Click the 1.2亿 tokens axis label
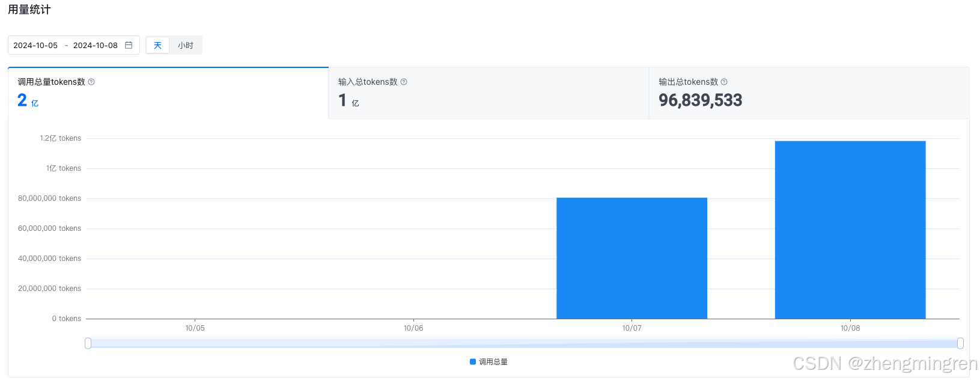The image size is (980, 380). tap(61, 138)
